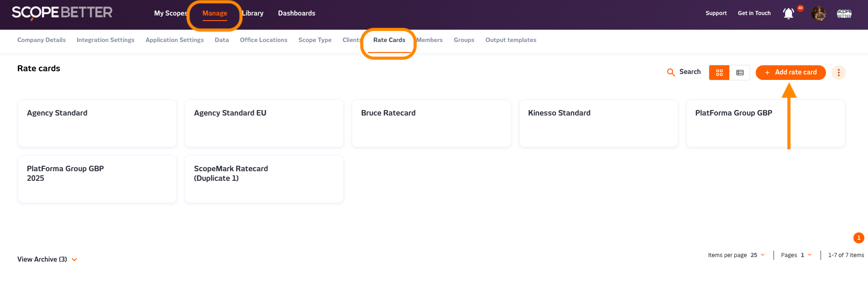Click the orange badge numbered 1

pyautogui.click(x=858, y=238)
